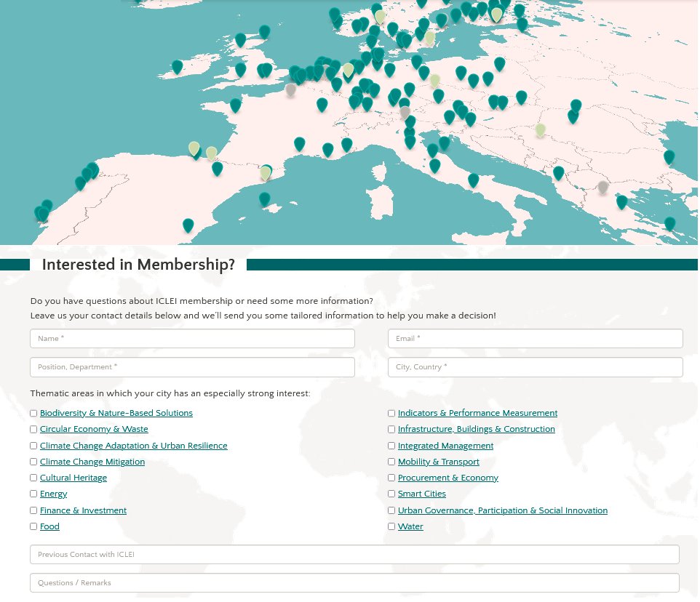
Task: Tick Urban Governance, Participation & Social Innovation checkbox
Action: [391, 510]
